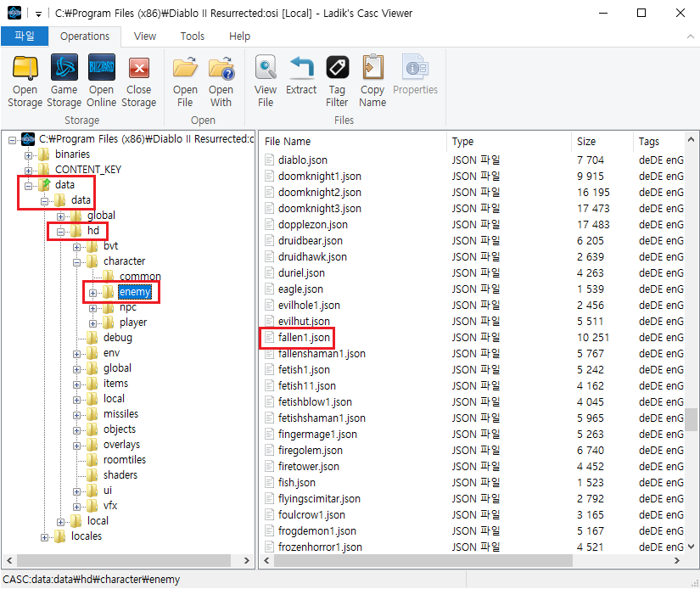700x589 pixels.
Task: Click the Tag Filter icon
Action: click(337, 68)
